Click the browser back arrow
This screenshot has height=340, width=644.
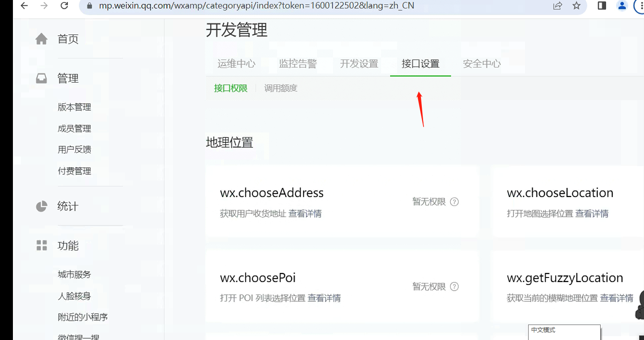(24, 5)
